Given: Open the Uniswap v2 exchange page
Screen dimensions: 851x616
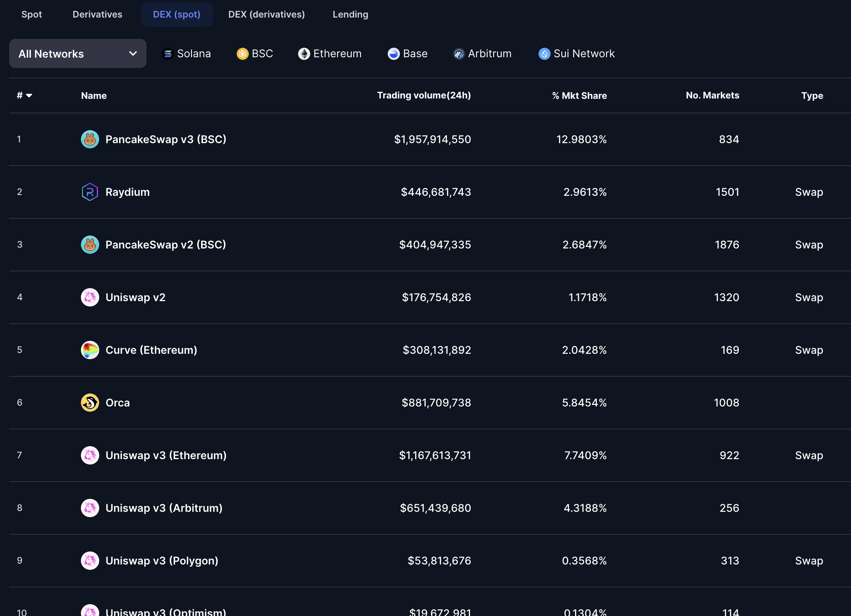Looking at the screenshot, I should coord(135,297).
